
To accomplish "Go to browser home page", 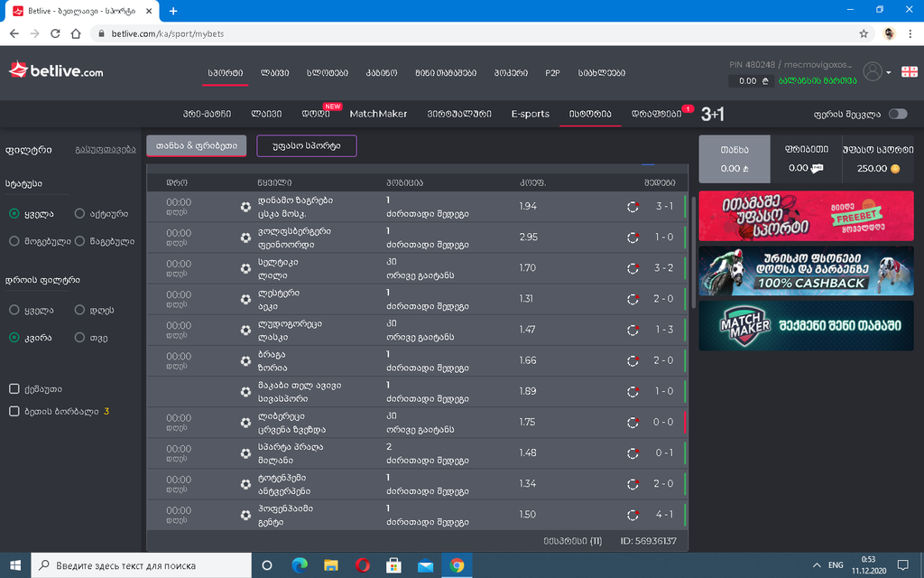I will (76, 33).
